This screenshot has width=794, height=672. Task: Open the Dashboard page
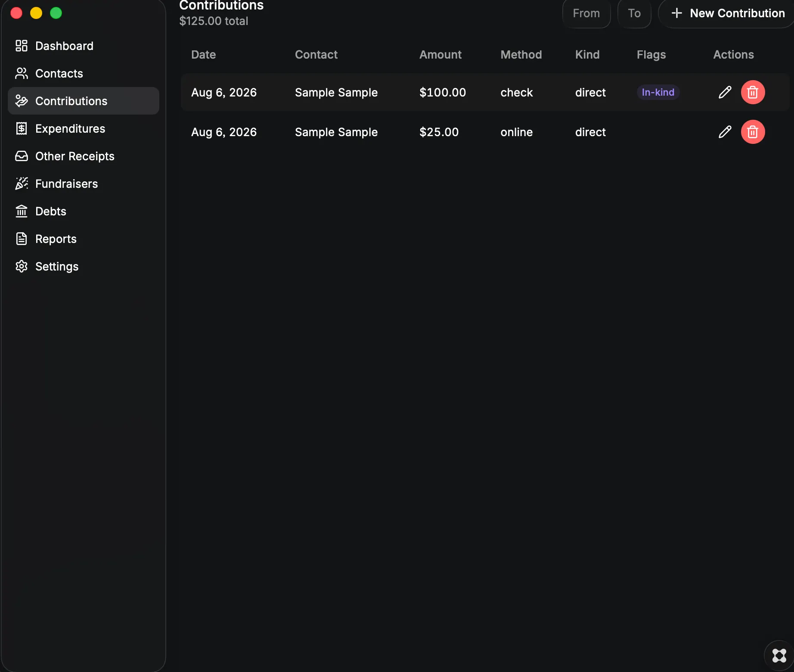pos(84,46)
